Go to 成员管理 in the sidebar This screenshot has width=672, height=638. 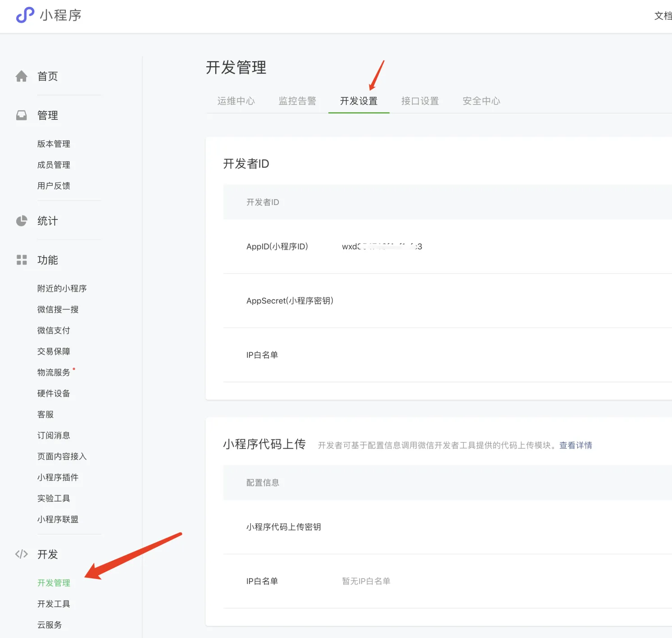(x=54, y=165)
